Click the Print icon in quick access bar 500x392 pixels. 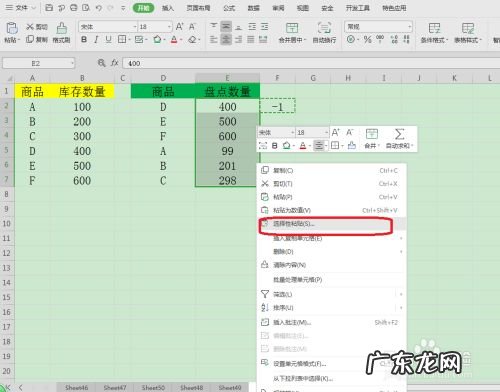click(74, 8)
